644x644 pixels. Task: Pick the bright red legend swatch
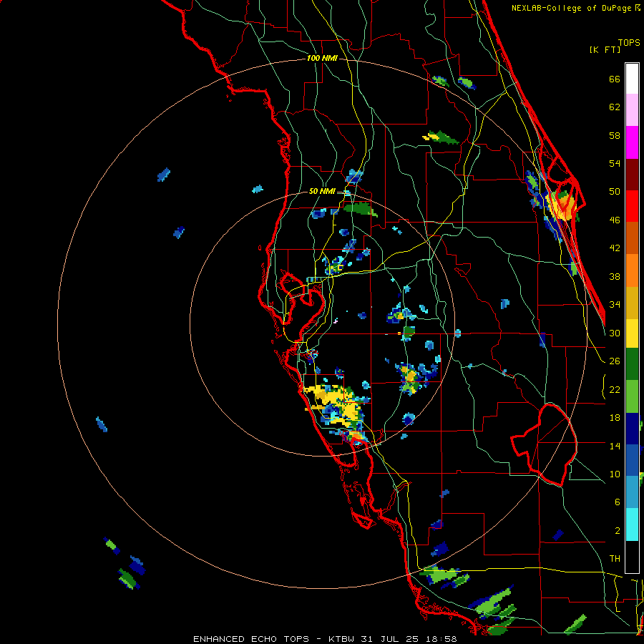click(632, 206)
